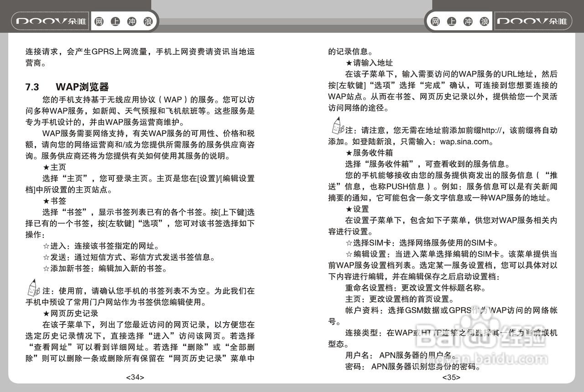The image size is (584, 392).
Task: Select the line starting '☆发送:通过短信方式'
Action: click(129, 257)
